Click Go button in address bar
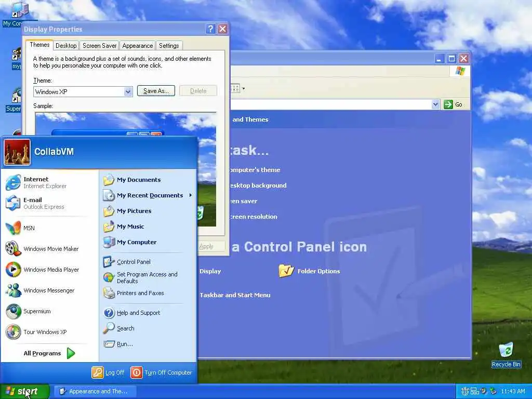This screenshot has width=532, height=399. pyautogui.click(x=453, y=104)
